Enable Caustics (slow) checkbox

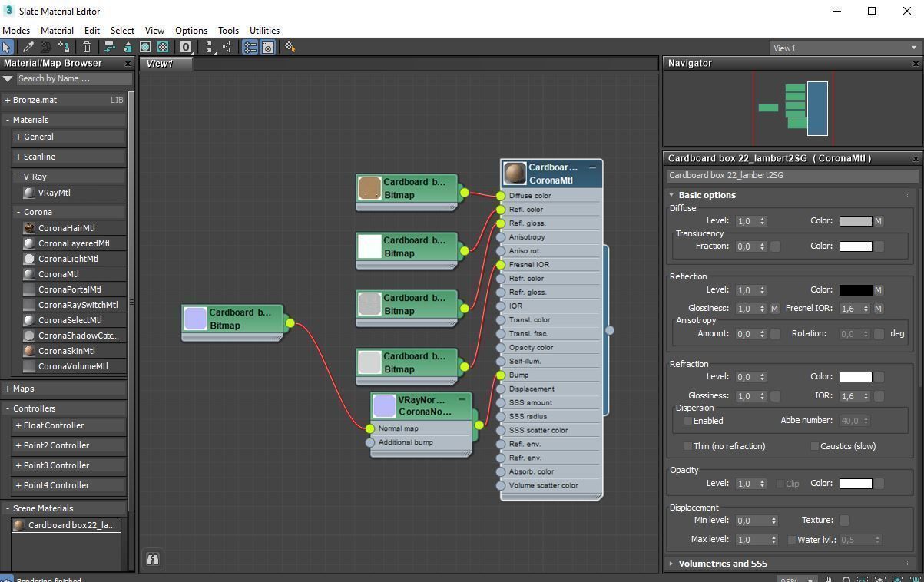[x=815, y=446]
